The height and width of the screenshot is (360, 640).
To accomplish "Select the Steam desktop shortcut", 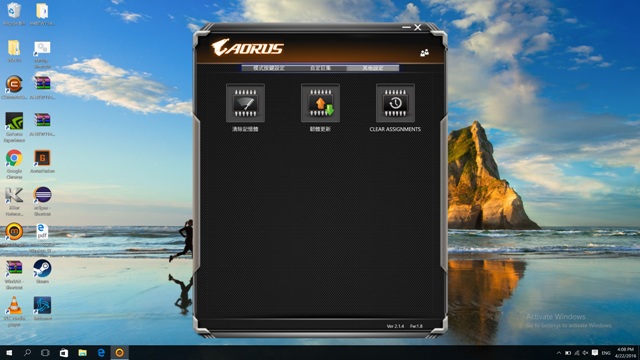I will [42, 271].
